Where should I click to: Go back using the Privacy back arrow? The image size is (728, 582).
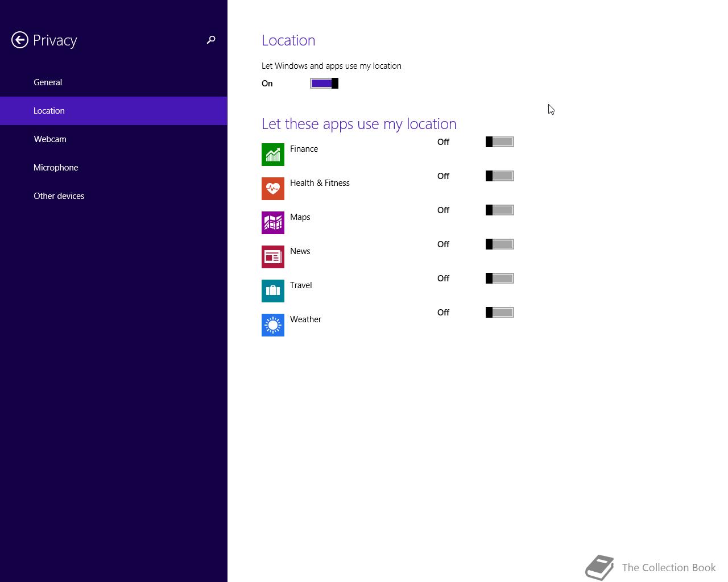20,40
